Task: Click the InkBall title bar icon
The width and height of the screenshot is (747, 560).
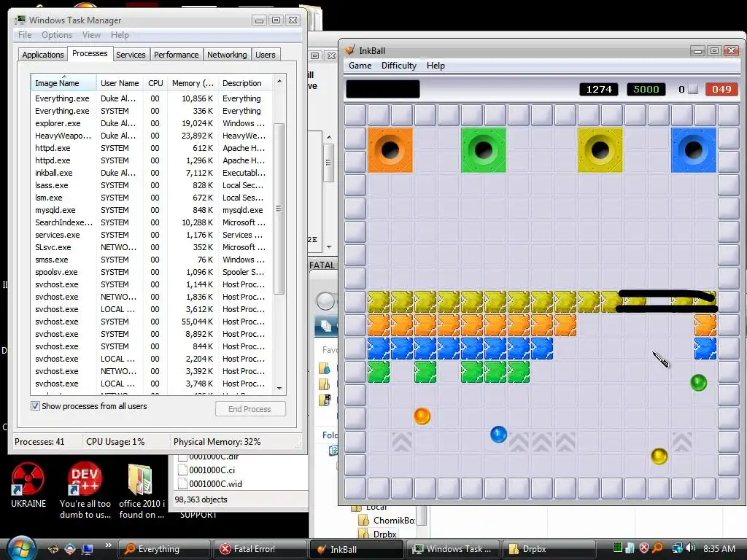Action: pyautogui.click(x=350, y=50)
